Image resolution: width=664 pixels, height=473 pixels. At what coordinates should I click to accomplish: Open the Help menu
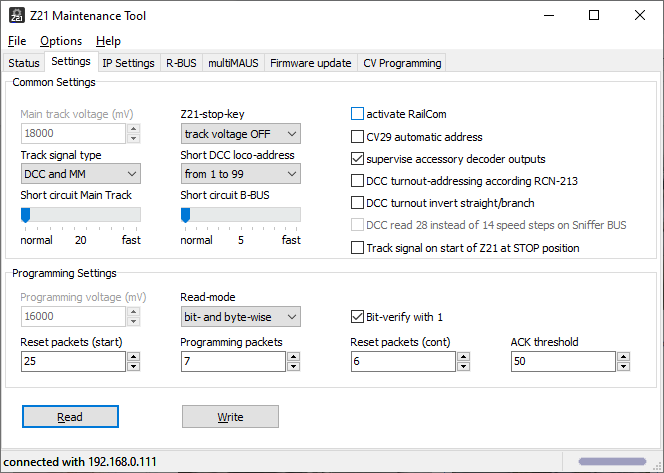click(108, 41)
